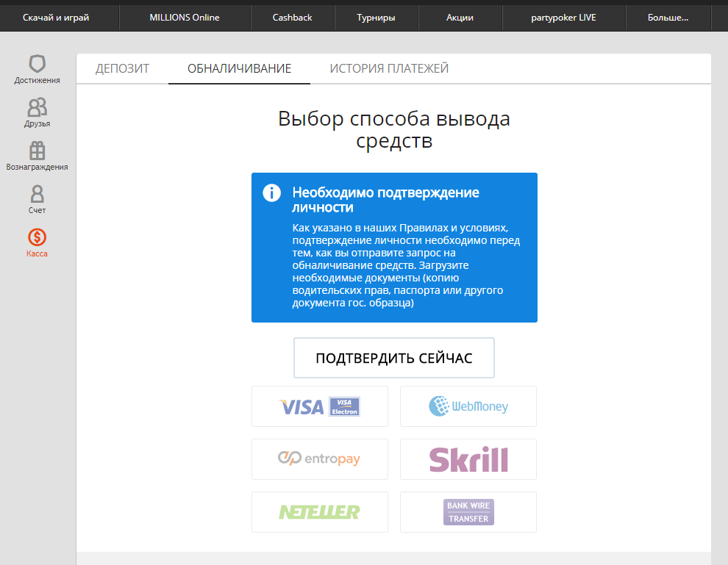Switch to the История платежей tab
The image size is (728, 565).
(x=389, y=69)
